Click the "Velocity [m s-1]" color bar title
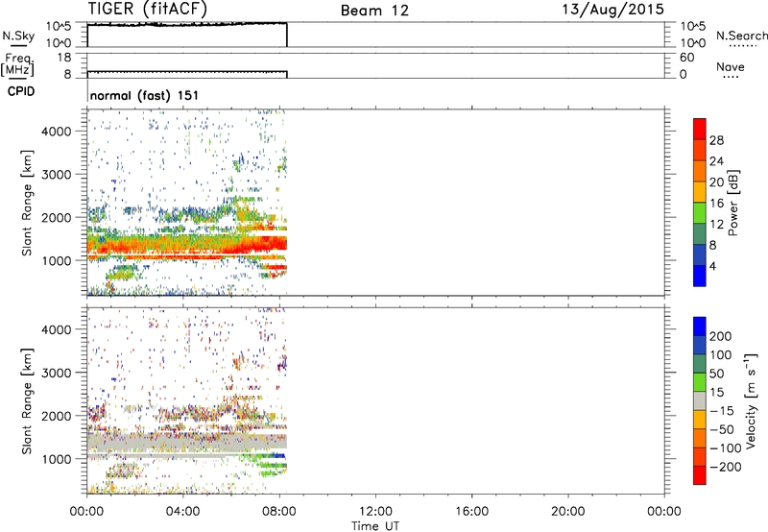Image resolution: width=768 pixels, height=532 pixels. click(751, 400)
